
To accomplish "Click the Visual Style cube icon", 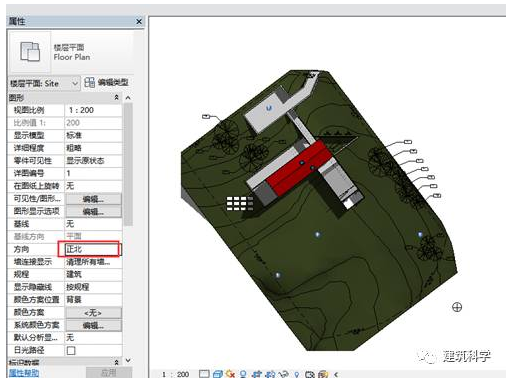I will [x=217, y=374].
